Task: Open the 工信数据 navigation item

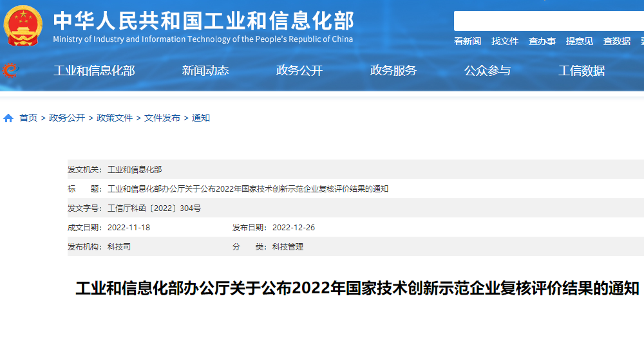Action: tap(582, 71)
